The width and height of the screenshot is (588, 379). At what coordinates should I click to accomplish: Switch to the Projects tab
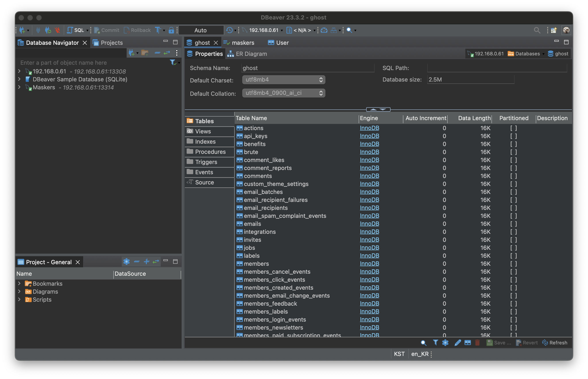click(x=108, y=43)
